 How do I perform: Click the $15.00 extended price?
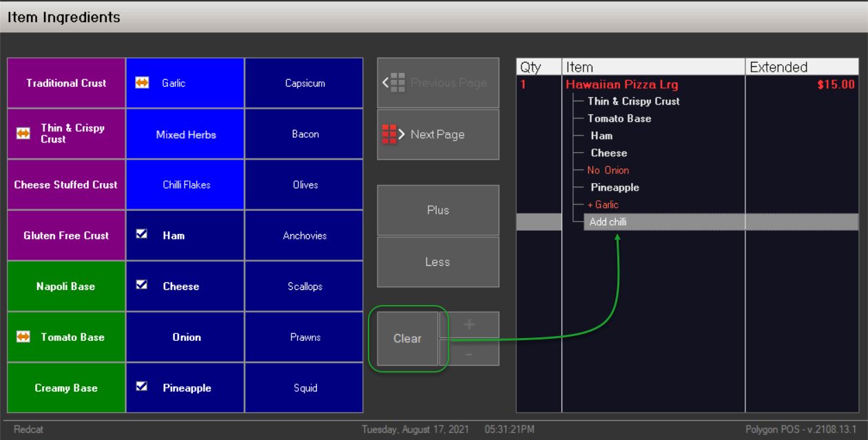tap(836, 85)
